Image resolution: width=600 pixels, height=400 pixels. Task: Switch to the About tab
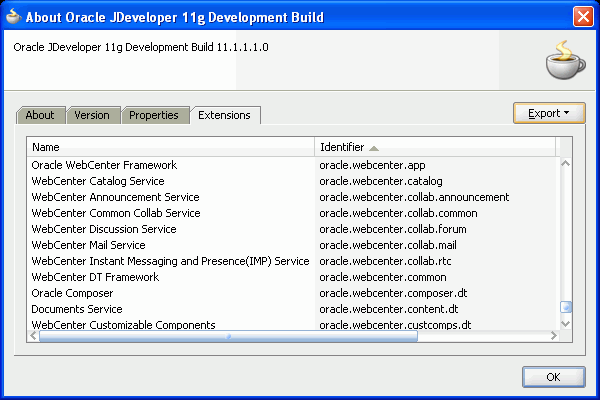tap(40, 115)
